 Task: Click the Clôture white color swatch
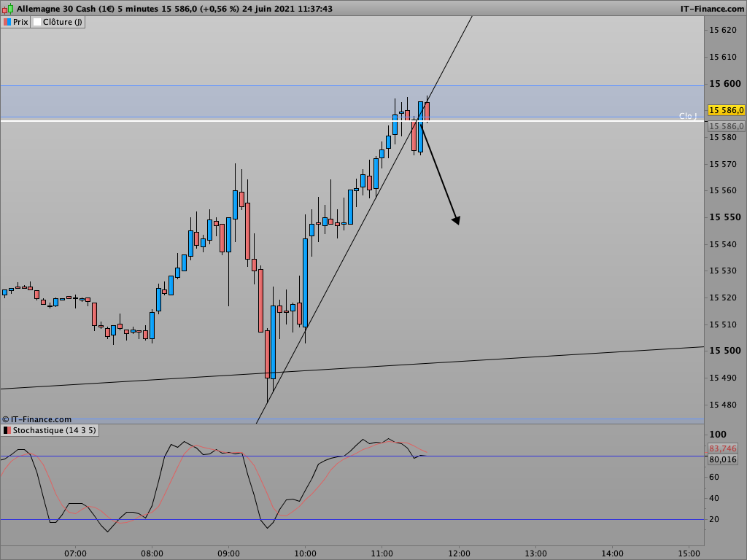[37, 22]
